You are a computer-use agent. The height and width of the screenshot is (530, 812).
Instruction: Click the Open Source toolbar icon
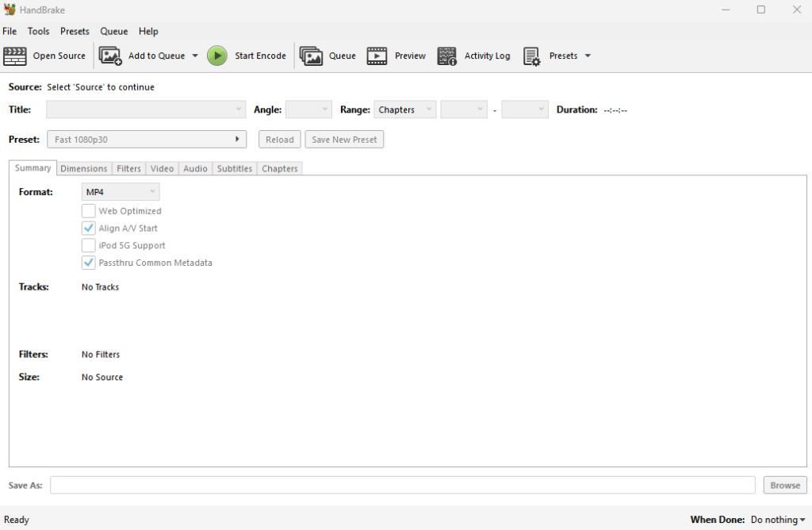[x=14, y=56]
